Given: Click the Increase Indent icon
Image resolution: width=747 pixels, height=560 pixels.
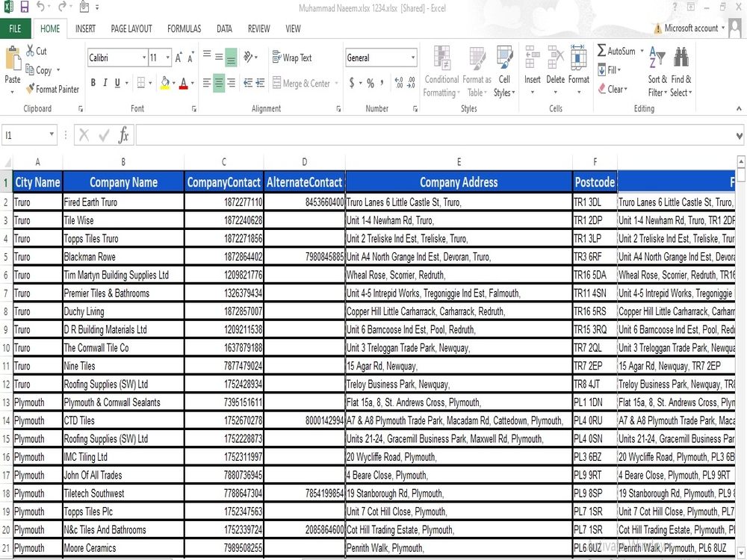Looking at the screenshot, I should point(260,83).
